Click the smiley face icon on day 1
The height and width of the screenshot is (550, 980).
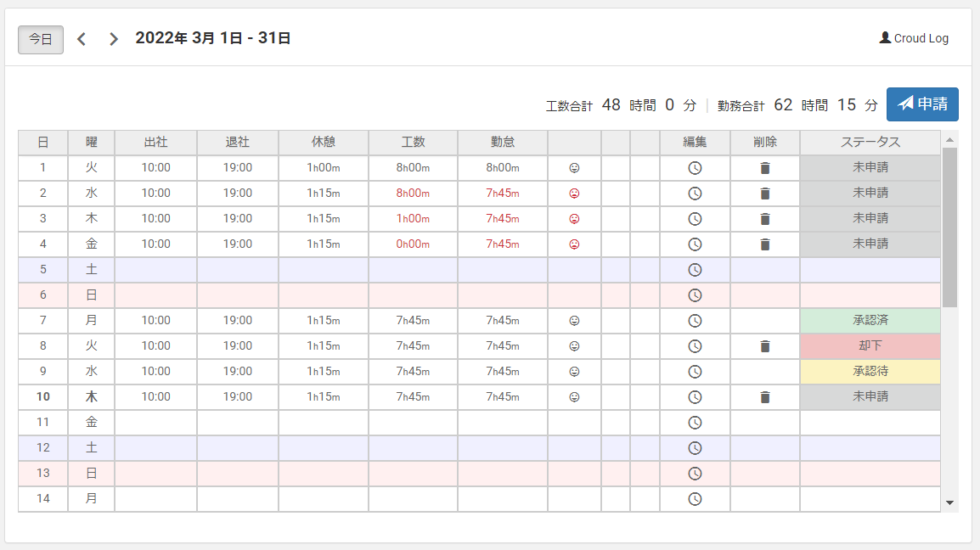(x=574, y=167)
